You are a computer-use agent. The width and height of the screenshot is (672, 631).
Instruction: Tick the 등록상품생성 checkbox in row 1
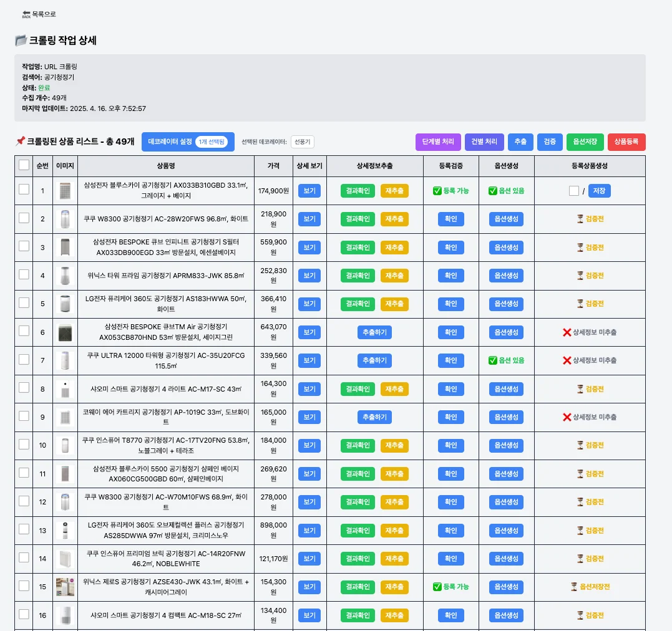point(574,191)
